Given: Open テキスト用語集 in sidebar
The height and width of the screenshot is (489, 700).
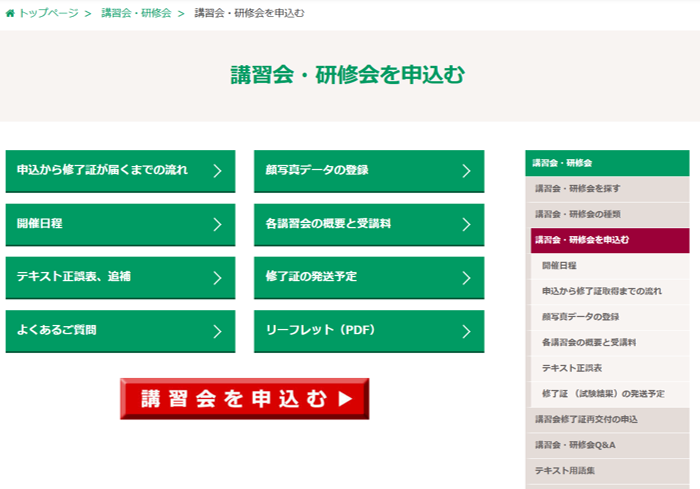Looking at the screenshot, I should pyautogui.click(x=566, y=470).
